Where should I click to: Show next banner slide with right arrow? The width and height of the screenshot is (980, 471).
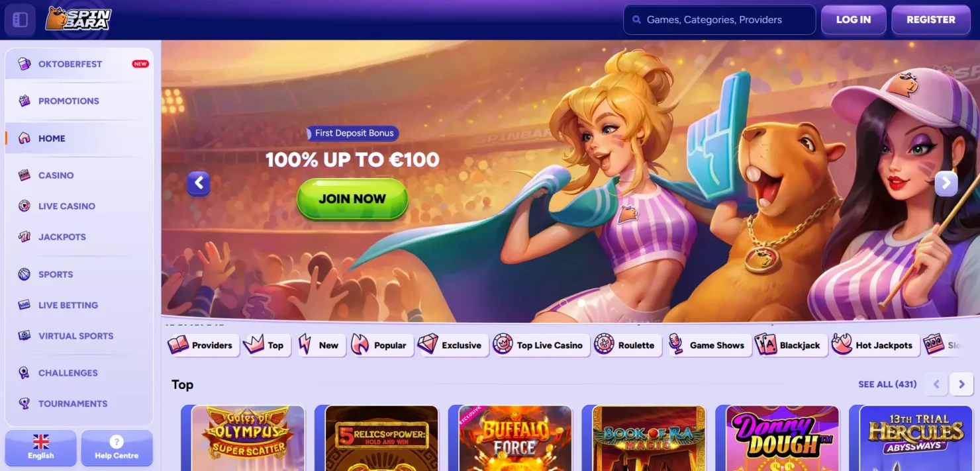click(x=946, y=183)
